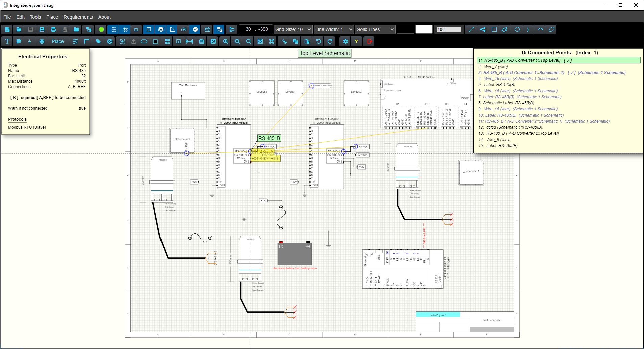The height and width of the screenshot is (349, 644).
Task: Select connected point 14: Wire_9 (wire)
Action: click(494, 140)
